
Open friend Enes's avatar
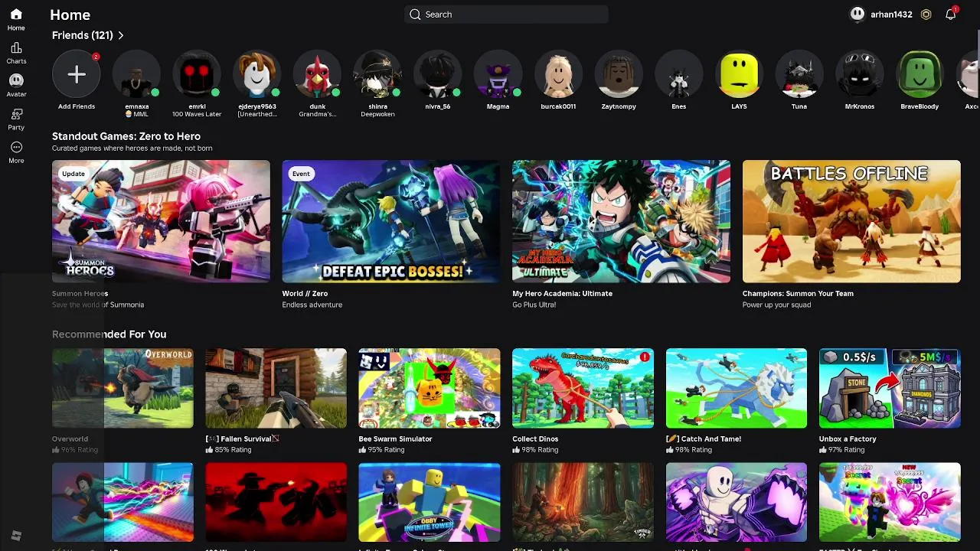[x=679, y=74]
